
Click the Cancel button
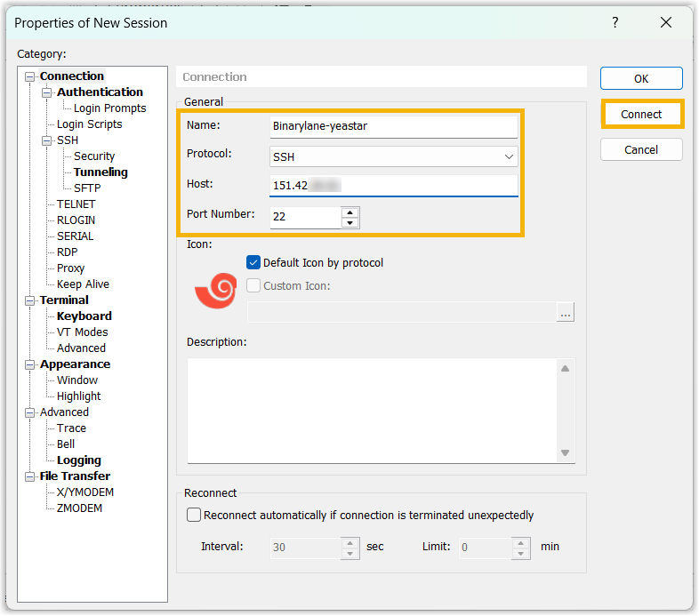pos(641,150)
